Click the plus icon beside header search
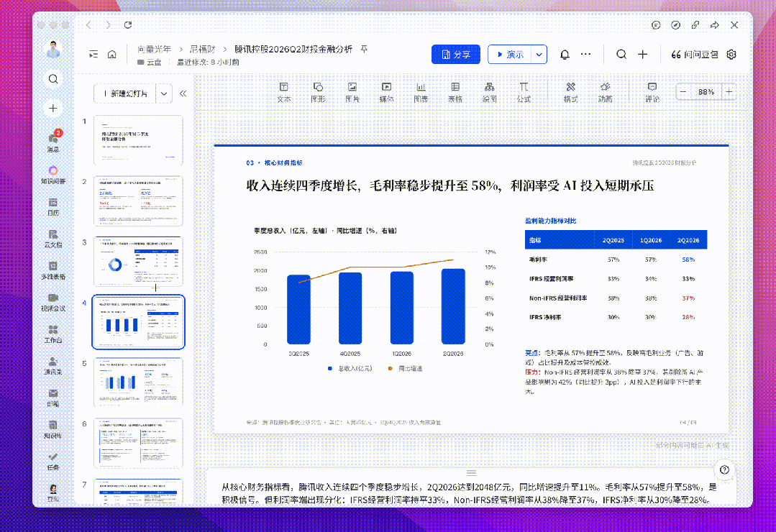Viewport: 776px width, 532px height. (642, 55)
